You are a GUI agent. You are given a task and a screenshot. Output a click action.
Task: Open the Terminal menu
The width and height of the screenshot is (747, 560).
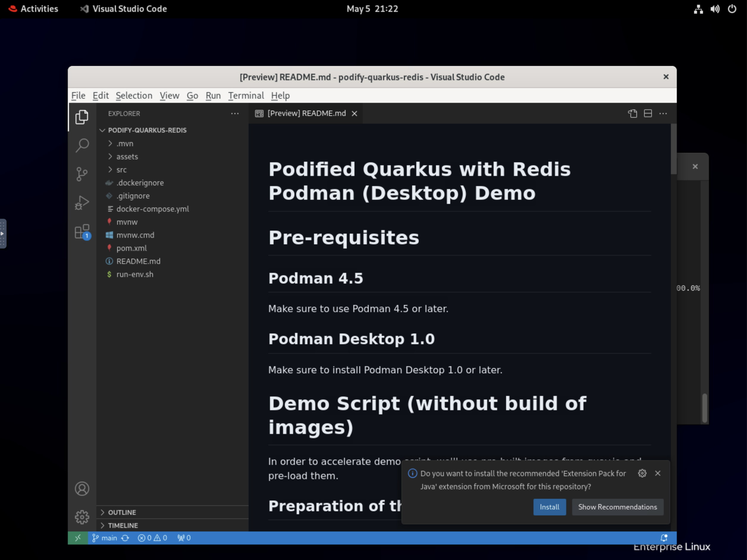(246, 95)
